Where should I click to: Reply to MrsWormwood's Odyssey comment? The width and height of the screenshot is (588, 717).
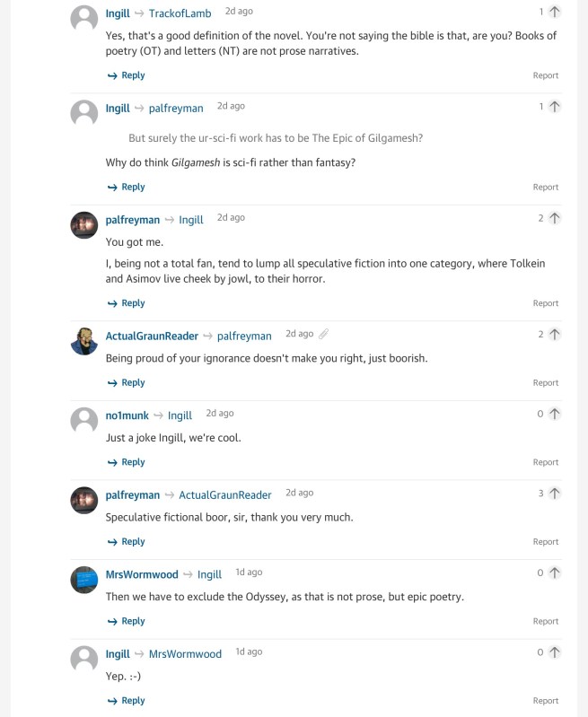pyautogui.click(x=126, y=622)
